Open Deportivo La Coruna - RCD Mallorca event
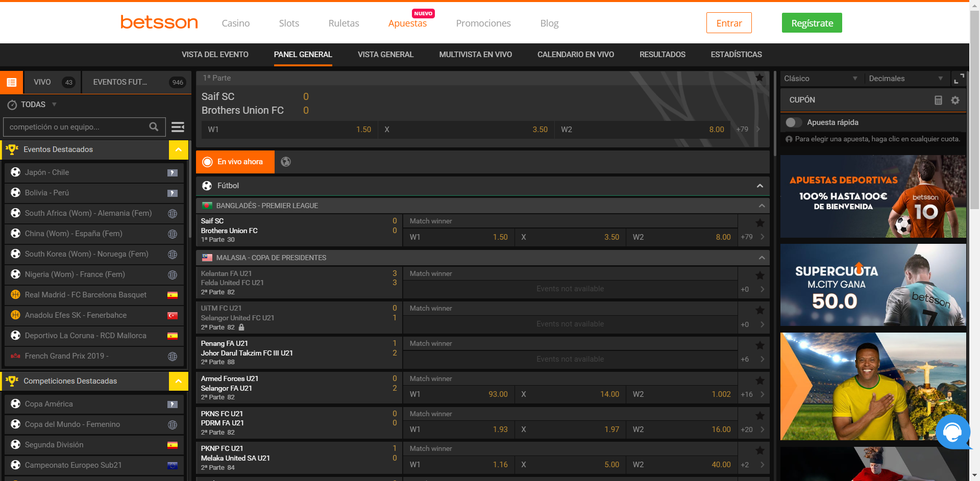Screen dimensions: 980x481 click(x=94, y=336)
